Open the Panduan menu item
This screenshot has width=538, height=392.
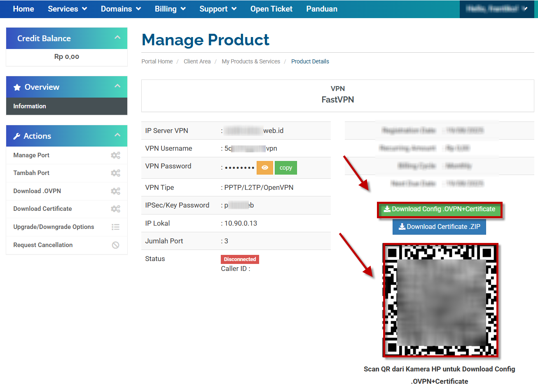(x=322, y=9)
